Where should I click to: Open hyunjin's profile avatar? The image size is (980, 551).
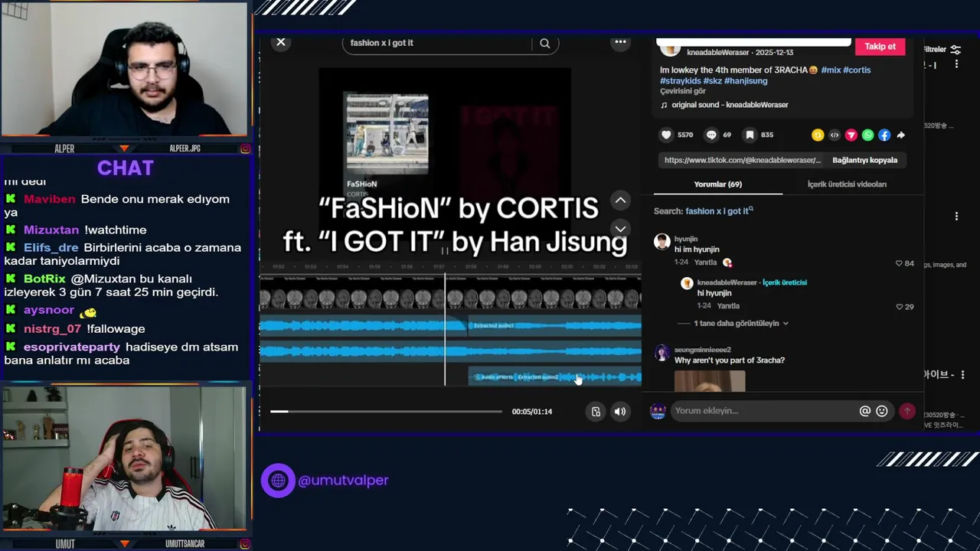point(662,243)
